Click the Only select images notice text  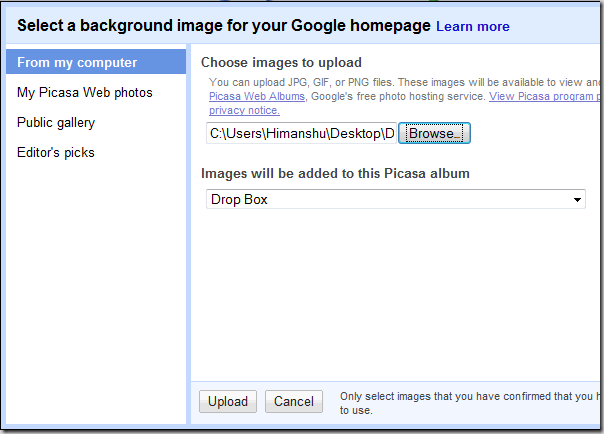(x=470, y=396)
